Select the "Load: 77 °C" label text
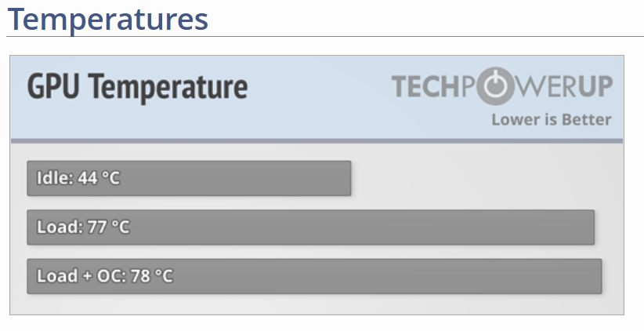The width and height of the screenshot is (644, 331). coord(83,227)
